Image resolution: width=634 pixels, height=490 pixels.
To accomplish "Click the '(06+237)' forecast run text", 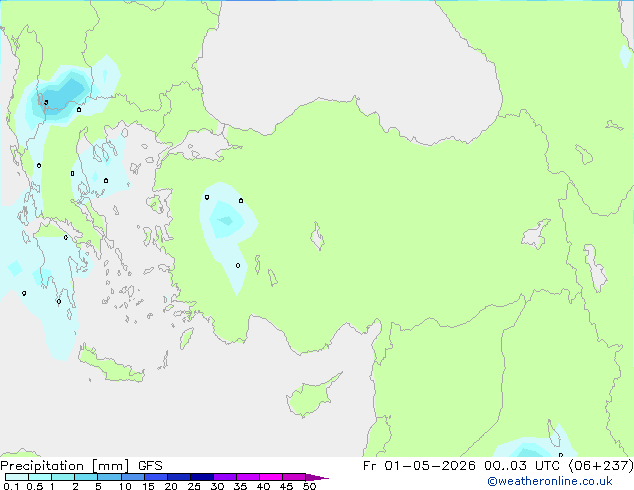I will tap(601, 466).
